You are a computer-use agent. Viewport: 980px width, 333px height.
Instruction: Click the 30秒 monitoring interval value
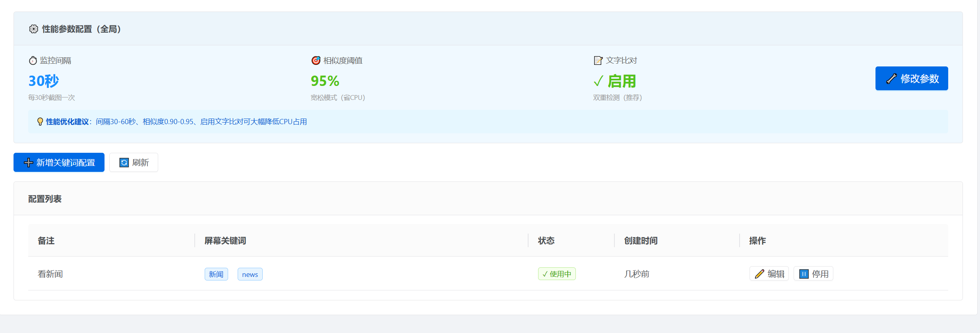click(43, 81)
